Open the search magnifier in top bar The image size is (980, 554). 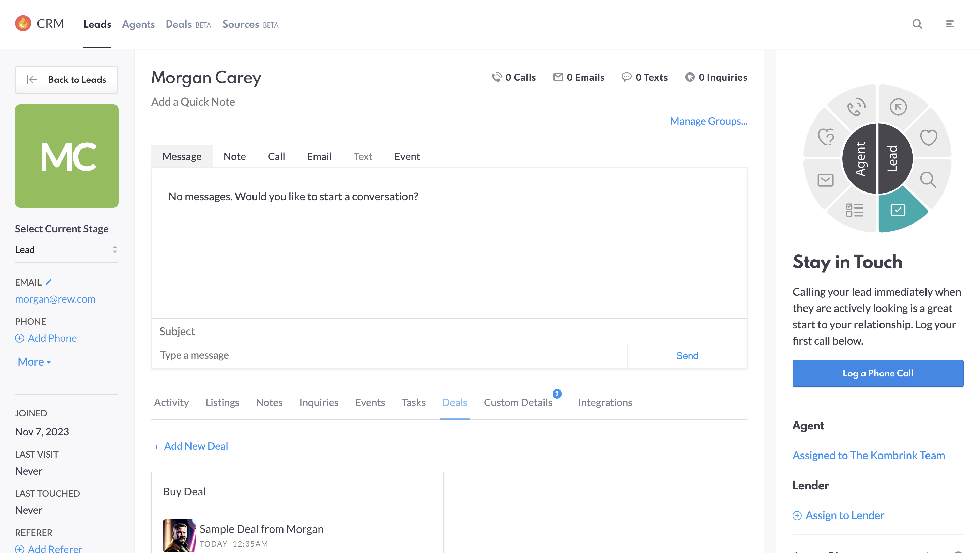click(x=917, y=24)
